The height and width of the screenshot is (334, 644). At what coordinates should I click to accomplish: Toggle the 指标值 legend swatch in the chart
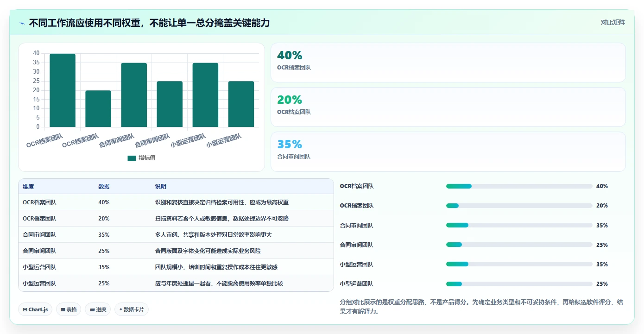(x=132, y=158)
